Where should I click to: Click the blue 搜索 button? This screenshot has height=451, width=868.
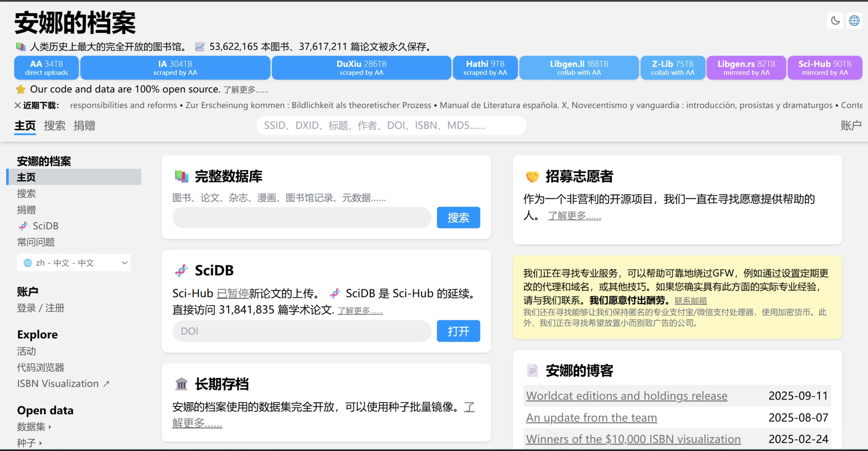[x=458, y=218]
